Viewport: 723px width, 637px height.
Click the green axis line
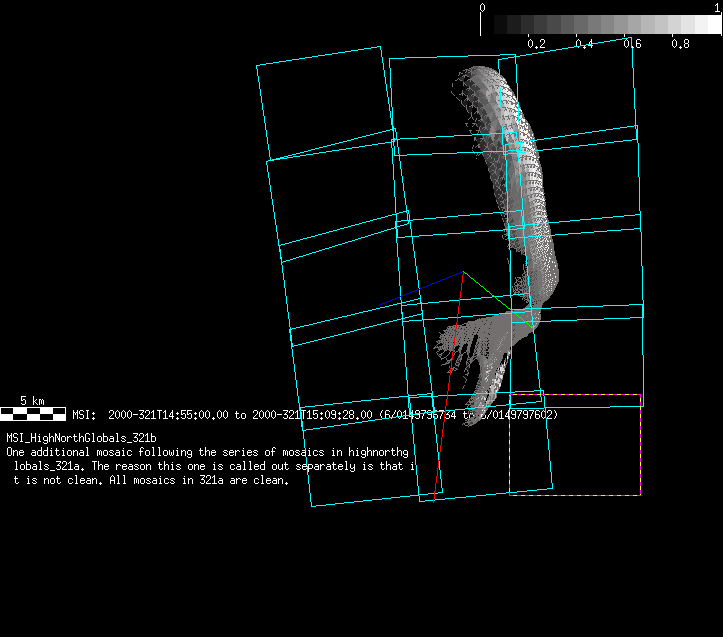click(x=498, y=300)
